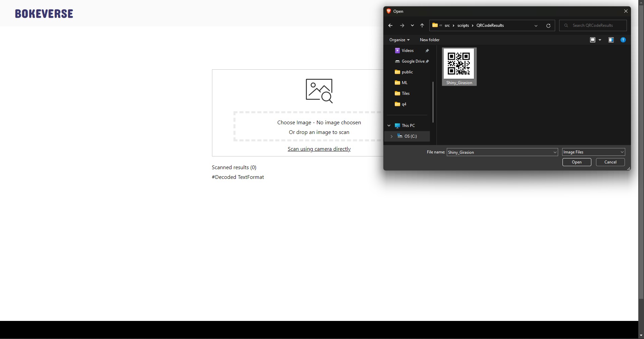Collapse the This PC tree node
Screen dimensions: 644x339
389,126
